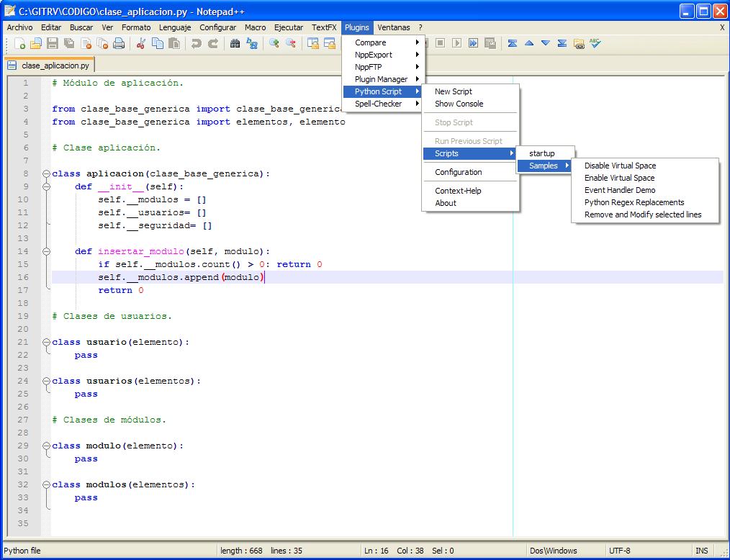The image size is (730, 560).
Task: Expand the NppFTP submenu
Action: (x=384, y=67)
